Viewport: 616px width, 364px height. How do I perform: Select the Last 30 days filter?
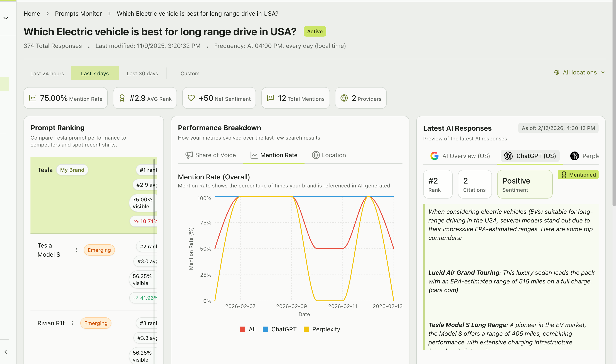(142, 73)
